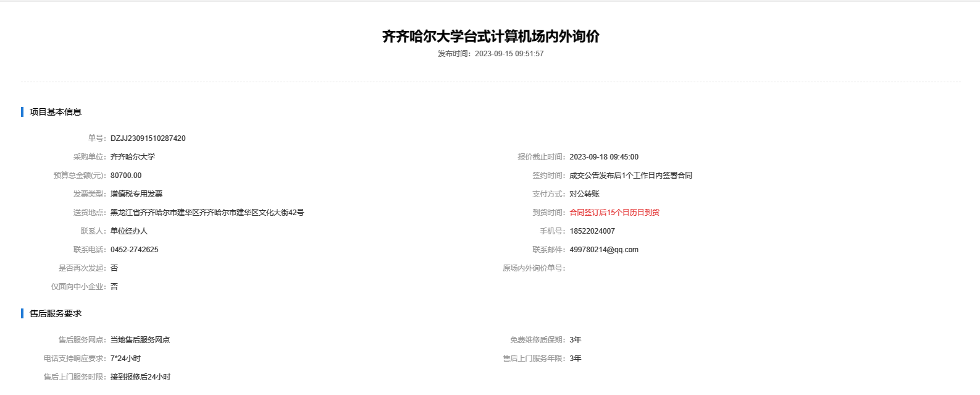Click the budget amount 80700.00

(126, 176)
